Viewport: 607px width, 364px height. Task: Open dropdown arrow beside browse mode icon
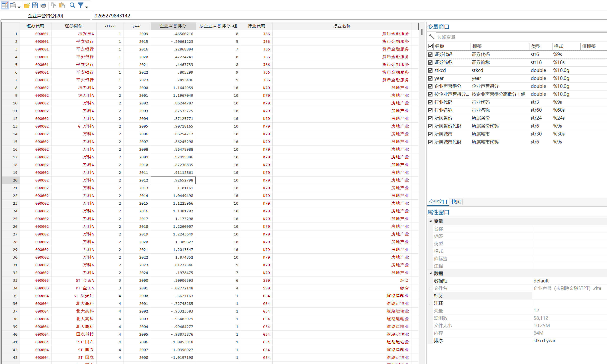pos(19,7)
